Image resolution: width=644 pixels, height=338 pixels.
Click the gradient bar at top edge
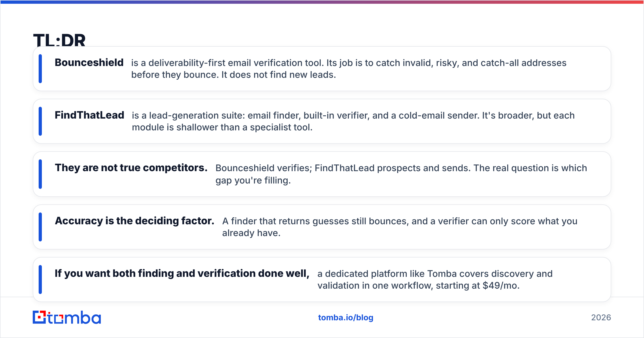(322, 2)
